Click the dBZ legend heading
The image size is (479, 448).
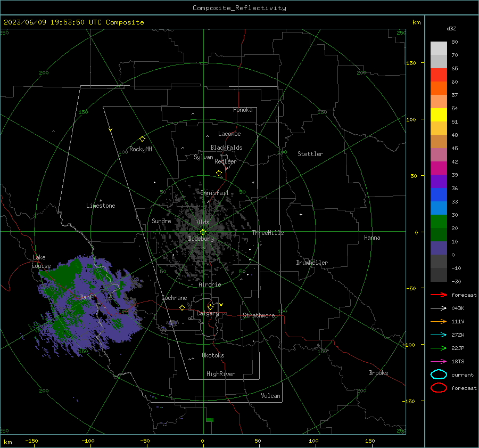pyautogui.click(x=451, y=28)
